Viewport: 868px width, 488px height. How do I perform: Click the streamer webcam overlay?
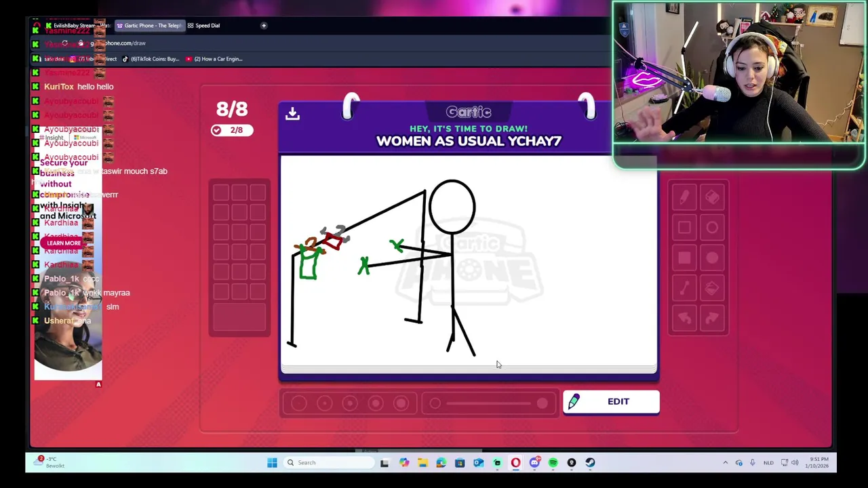coord(738,73)
